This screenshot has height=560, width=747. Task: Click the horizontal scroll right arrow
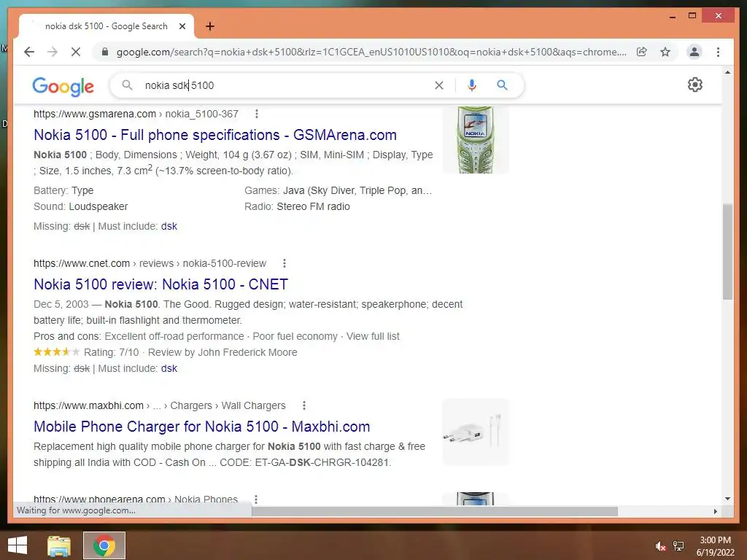(x=715, y=511)
